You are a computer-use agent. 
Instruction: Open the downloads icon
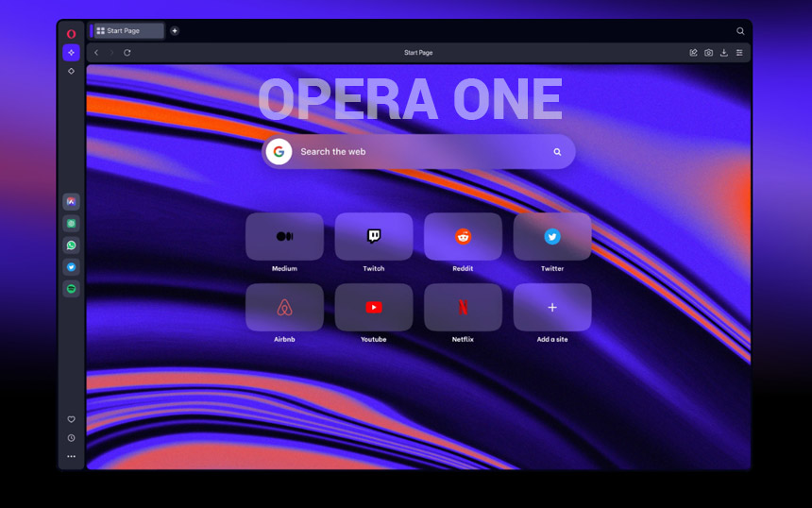724,53
